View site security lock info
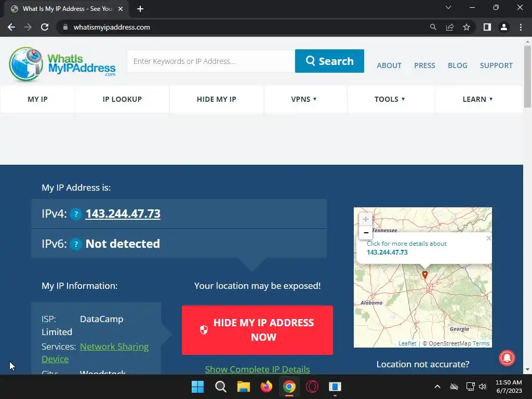This screenshot has width=532, height=399. [65, 27]
